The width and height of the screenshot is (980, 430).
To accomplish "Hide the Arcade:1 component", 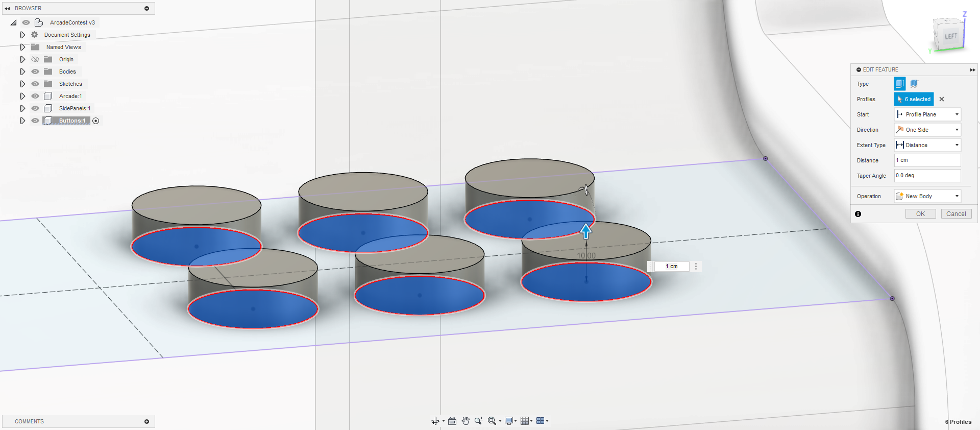I will coord(35,96).
